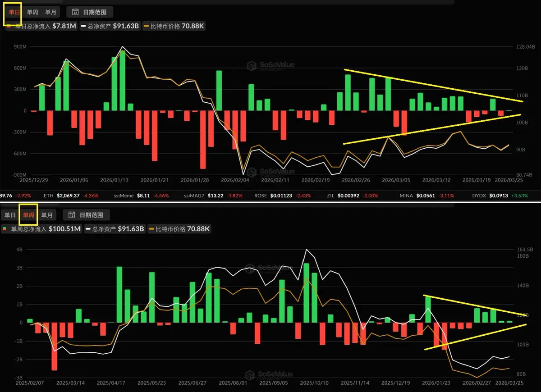Select the 单日 tab in the upper chart

pyautogui.click(x=14, y=12)
